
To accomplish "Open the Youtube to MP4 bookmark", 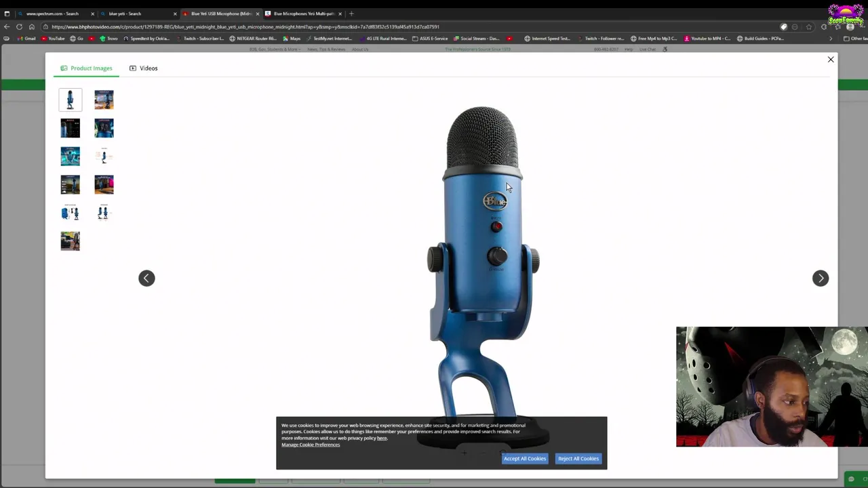I will click(x=707, y=39).
